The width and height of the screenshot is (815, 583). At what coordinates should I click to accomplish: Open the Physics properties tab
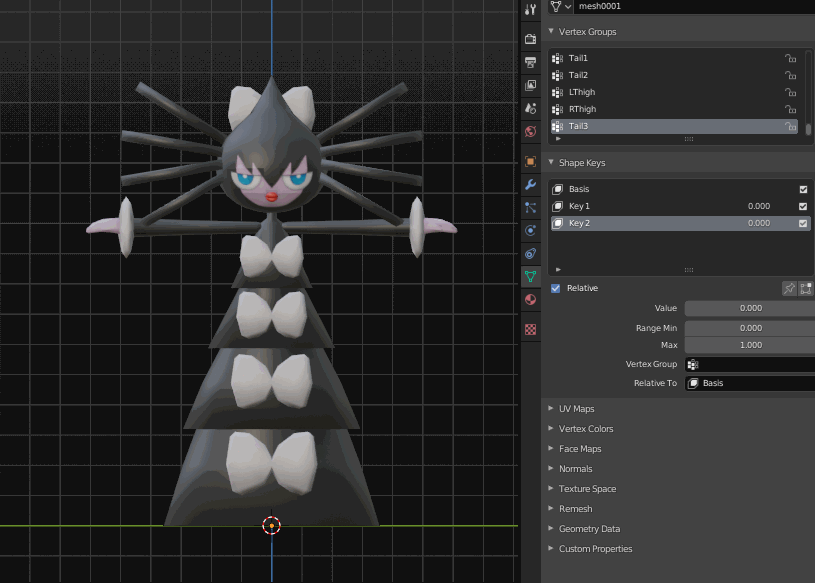coord(530,230)
